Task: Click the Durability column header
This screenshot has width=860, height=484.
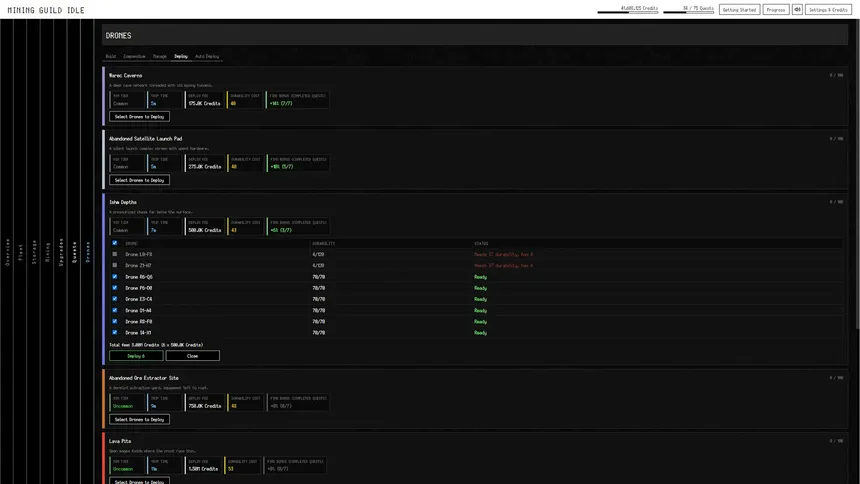Action: point(324,244)
